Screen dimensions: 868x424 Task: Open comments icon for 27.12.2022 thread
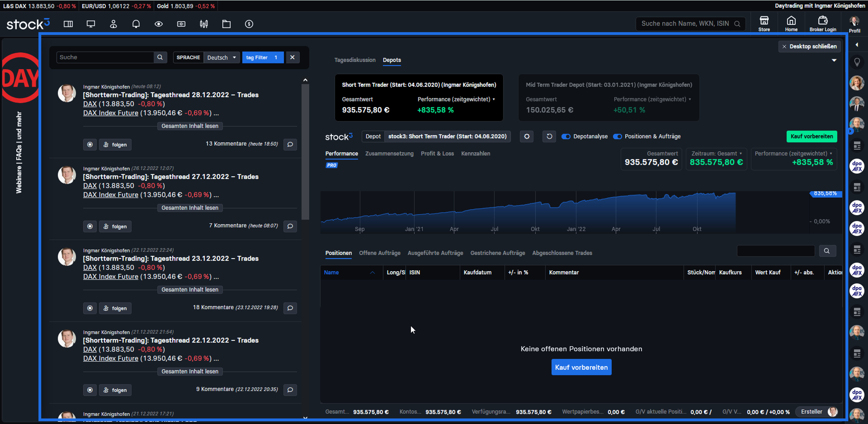point(290,226)
